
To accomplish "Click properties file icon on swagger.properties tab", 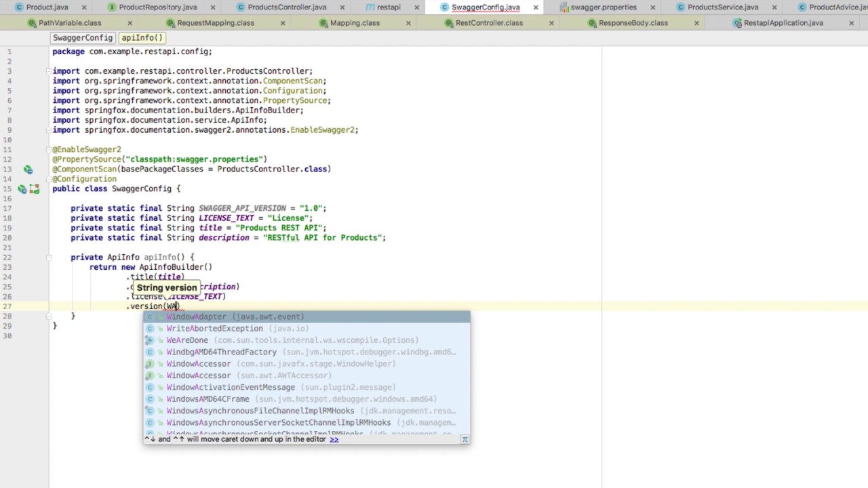I will (x=564, y=7).
